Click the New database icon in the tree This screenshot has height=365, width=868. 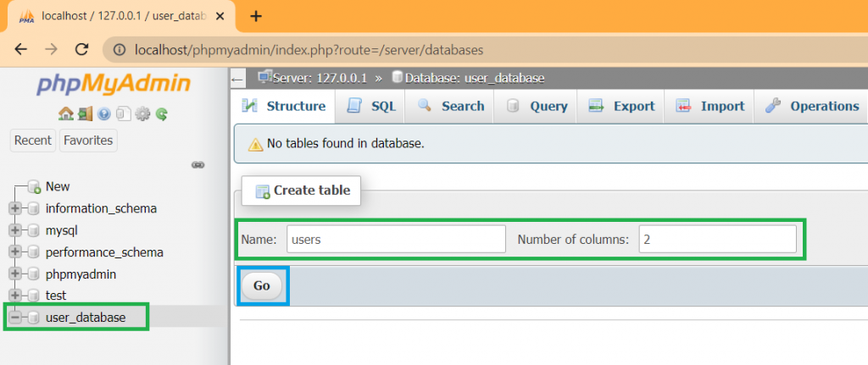tap(34, 187)
